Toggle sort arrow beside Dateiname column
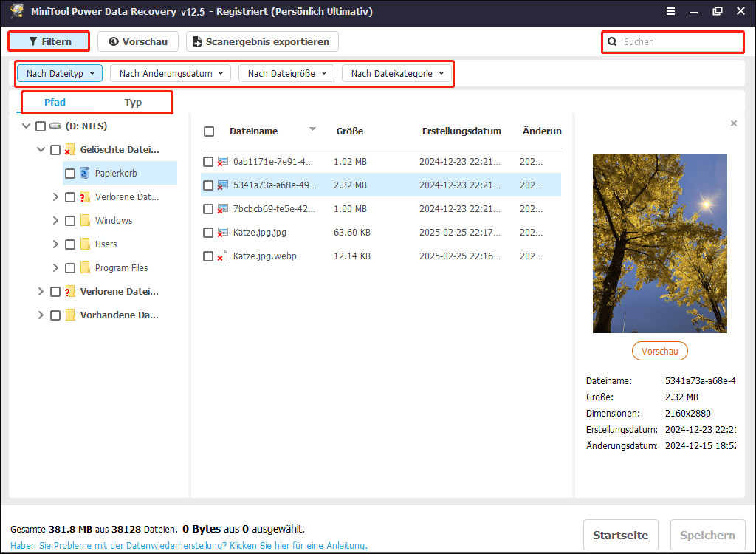This screenshot has height=554, width=756. 312,129
